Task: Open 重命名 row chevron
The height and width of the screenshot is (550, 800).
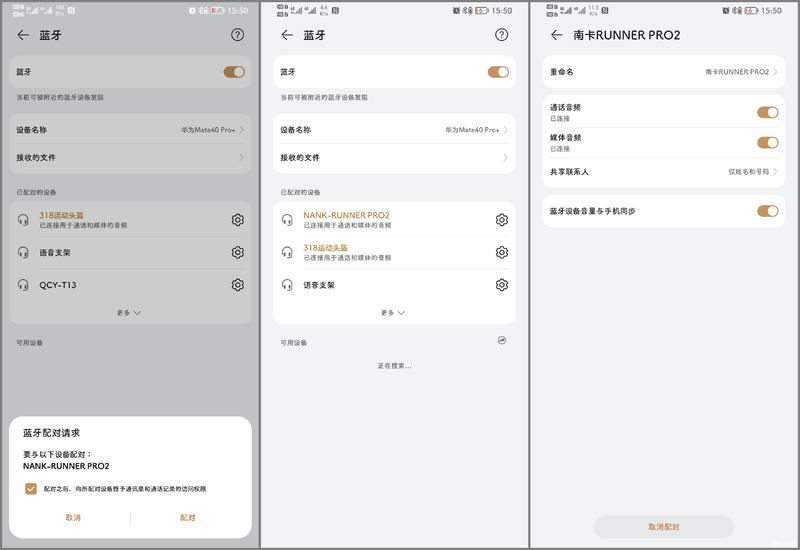Action: pos(775,71)
